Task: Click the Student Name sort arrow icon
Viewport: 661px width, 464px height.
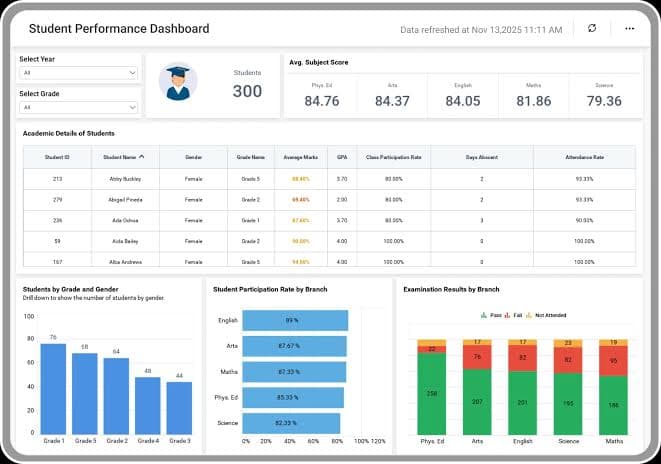Action: [x=142, y=157]
